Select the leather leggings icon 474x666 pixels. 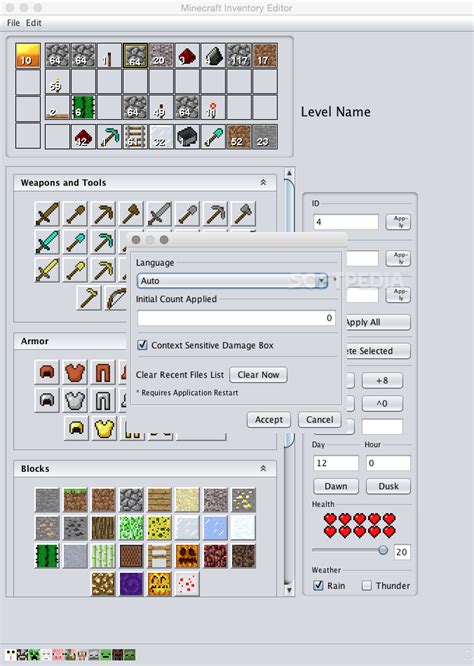tap(103, 372)
